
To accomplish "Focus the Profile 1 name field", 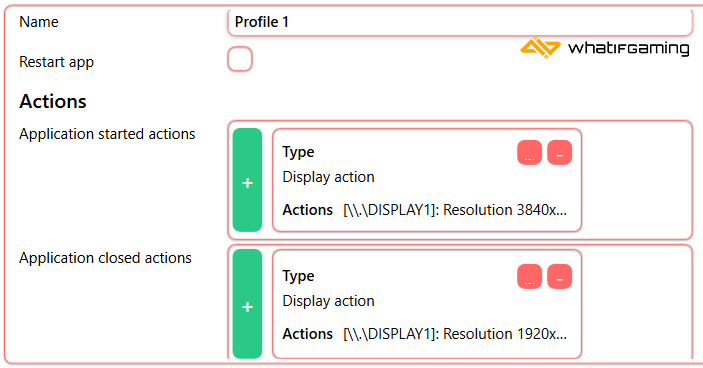I will point(460,22).
